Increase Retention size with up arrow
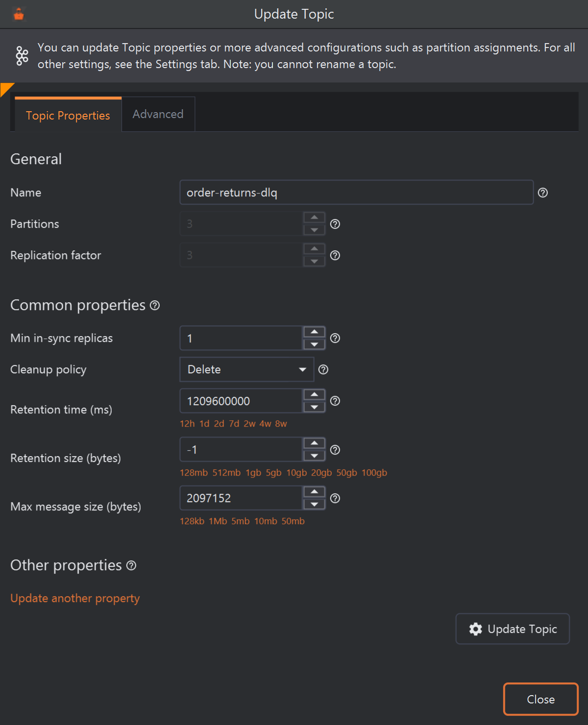Image resolution: width=588 pixels, height=725 pixels. tap(314, 443)
